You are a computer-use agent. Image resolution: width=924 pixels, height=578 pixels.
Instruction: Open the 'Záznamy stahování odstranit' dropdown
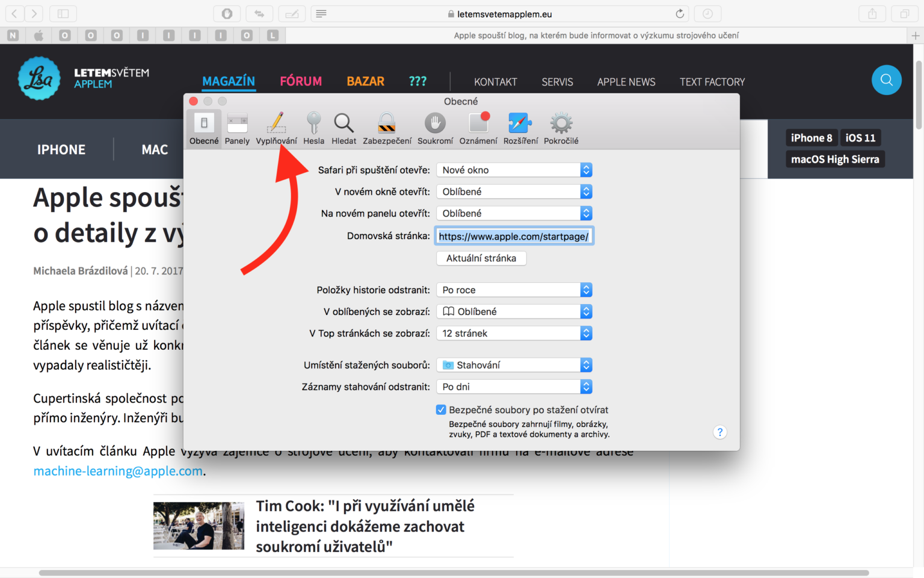click(x=514, y=387)
